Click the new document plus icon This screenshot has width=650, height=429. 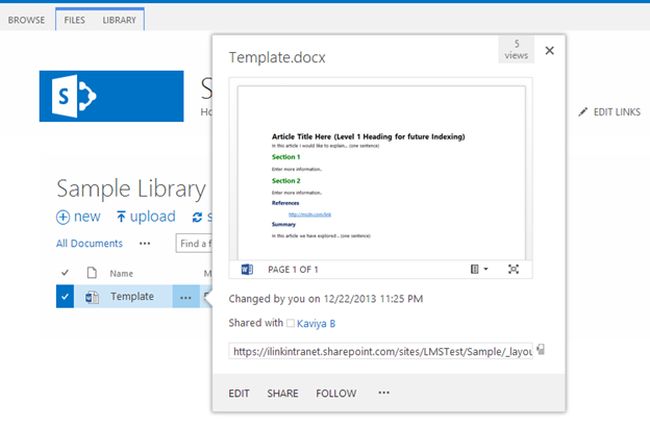(63, 217)
